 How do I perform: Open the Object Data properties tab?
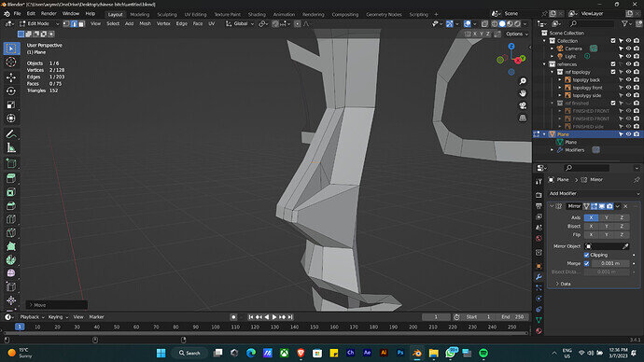coord(539,320)
